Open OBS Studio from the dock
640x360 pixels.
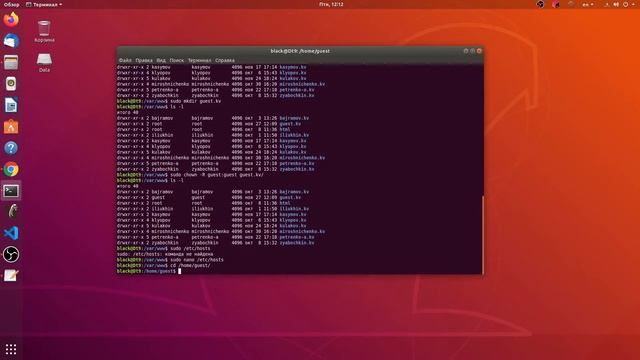[x=11, y=254]
